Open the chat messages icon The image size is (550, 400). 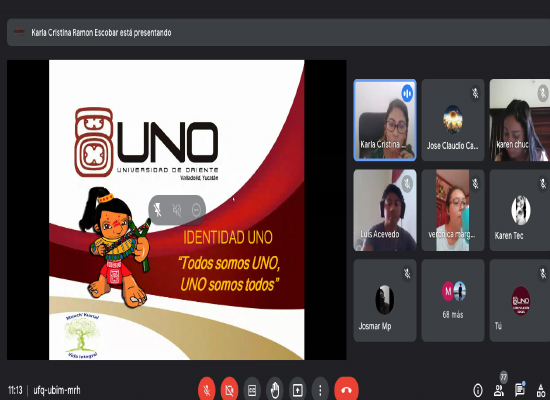(x=520, y=390)
